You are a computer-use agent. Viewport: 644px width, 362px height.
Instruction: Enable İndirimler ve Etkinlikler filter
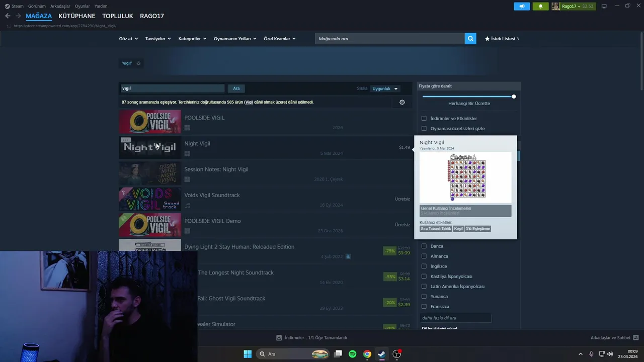pyautogui.click(x=424, y=119)
